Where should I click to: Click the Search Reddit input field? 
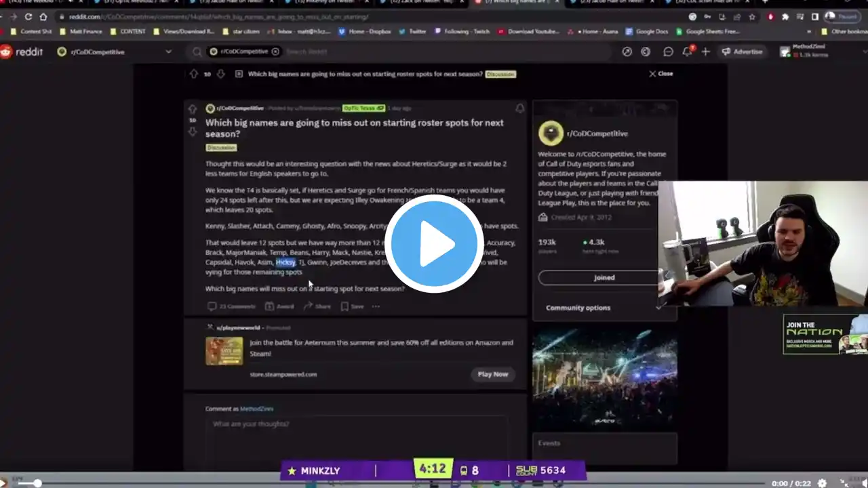tap(441, 52)
